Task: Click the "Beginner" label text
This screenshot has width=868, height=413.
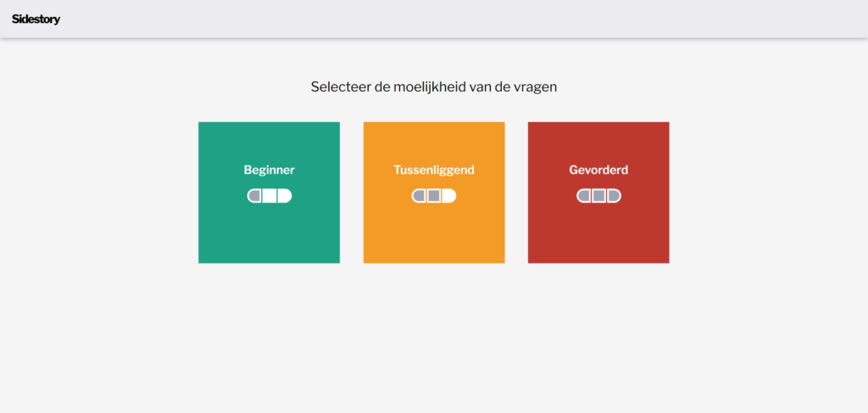Action: click(269, 170)
